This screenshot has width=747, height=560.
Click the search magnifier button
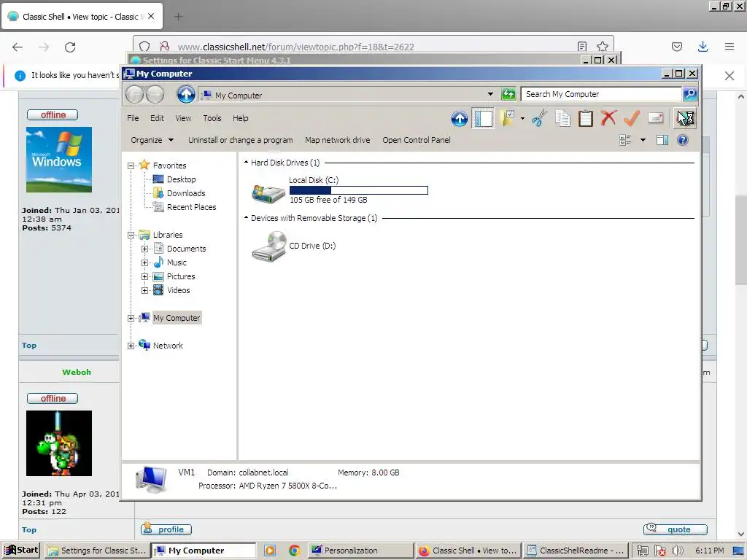point(690,94)
